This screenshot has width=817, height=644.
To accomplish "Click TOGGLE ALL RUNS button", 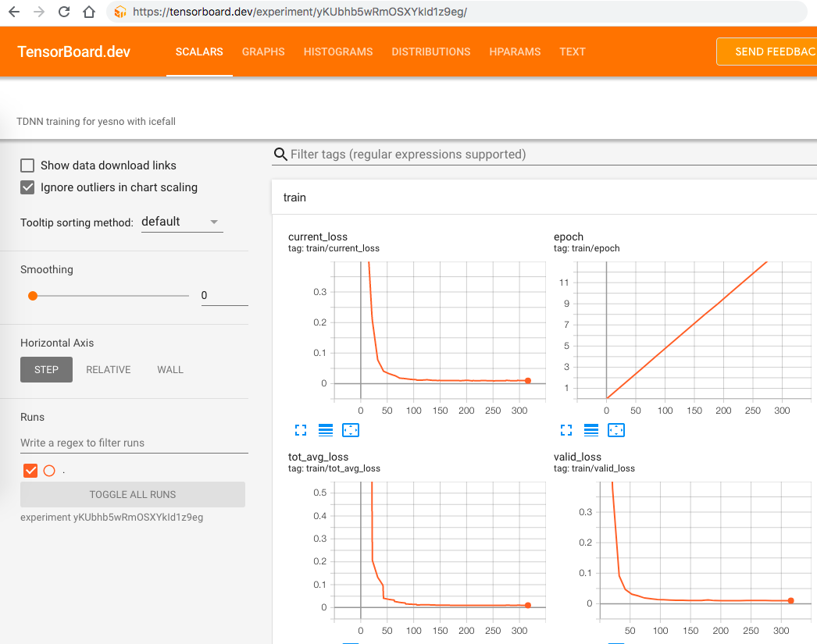I will 133,494.
